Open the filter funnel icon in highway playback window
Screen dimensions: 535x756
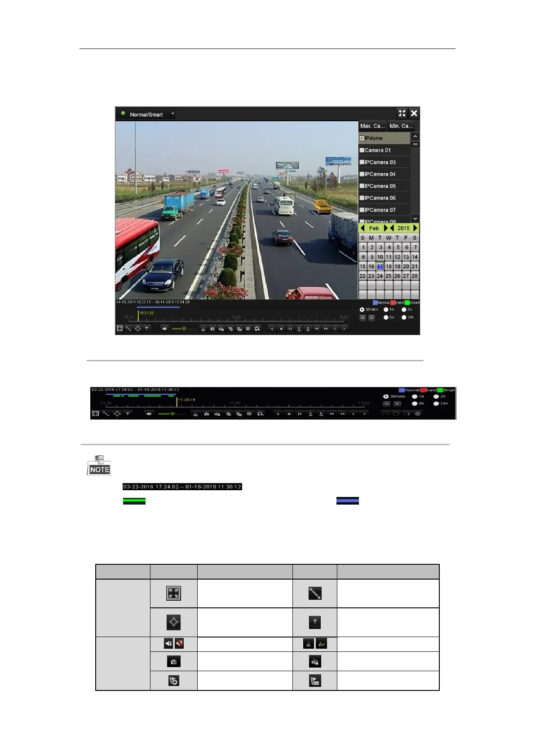pyautogui.click(x=146, y=329)
